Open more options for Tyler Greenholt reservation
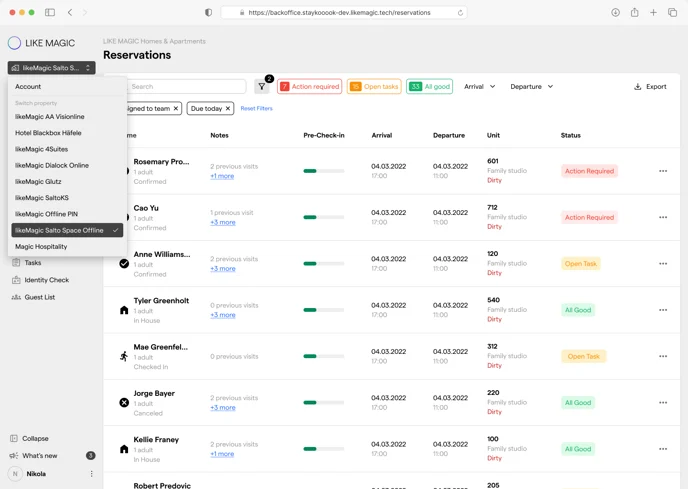Viewport: 688px width, 489px height. tap(663, 310)
